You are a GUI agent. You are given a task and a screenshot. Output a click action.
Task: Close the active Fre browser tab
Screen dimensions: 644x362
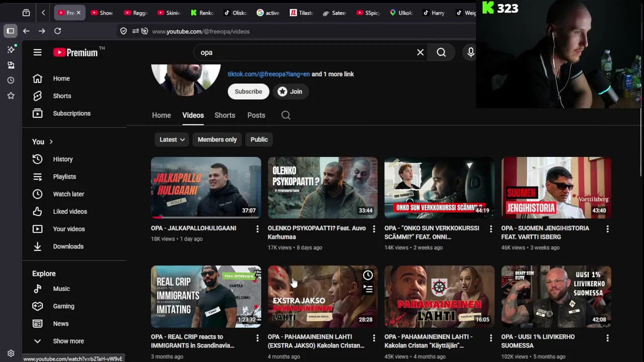[78, 13]
